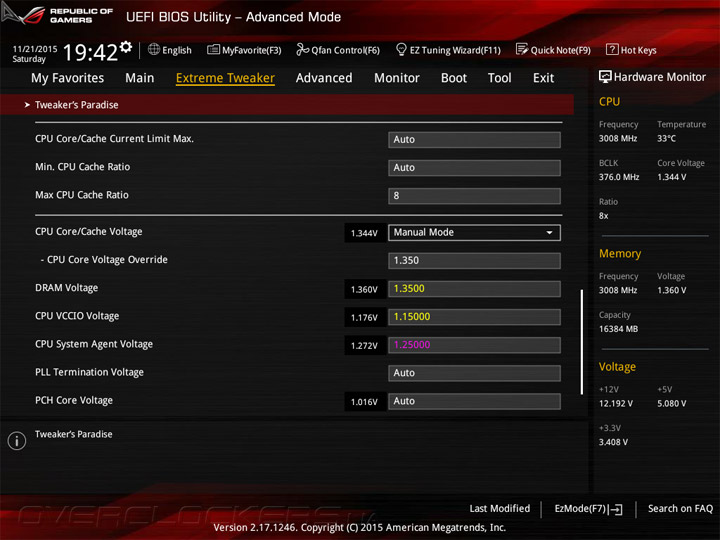Click Search on FAQ link
The image size is (720, 540).
(680, 508)
